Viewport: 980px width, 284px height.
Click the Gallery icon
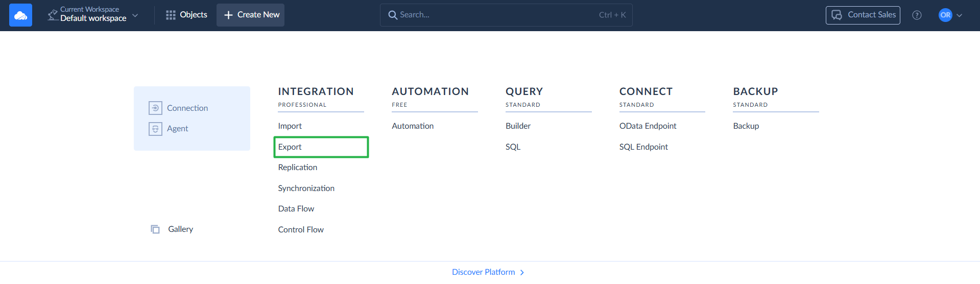(x=155, y=229)
